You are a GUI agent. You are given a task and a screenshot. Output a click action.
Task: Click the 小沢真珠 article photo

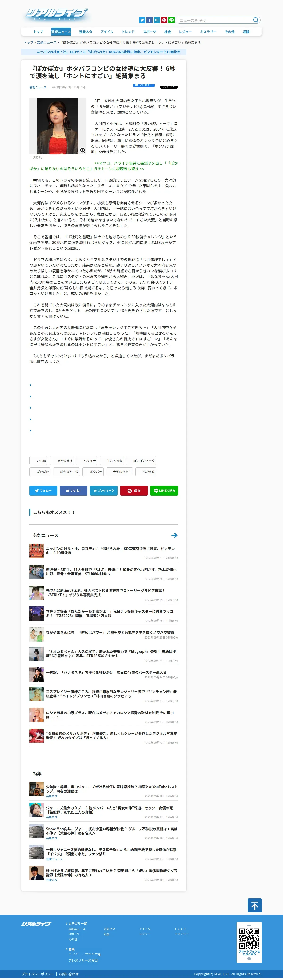click(x=58, y=126)
